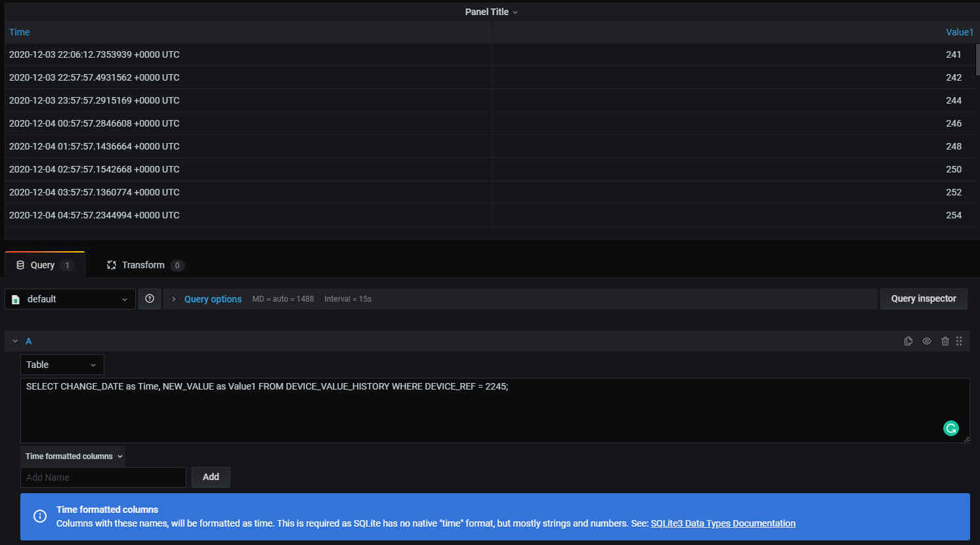Open the SQLite3 Data Types Documentation link
Viewport: 980px width, 545px height.
(723, 523)
